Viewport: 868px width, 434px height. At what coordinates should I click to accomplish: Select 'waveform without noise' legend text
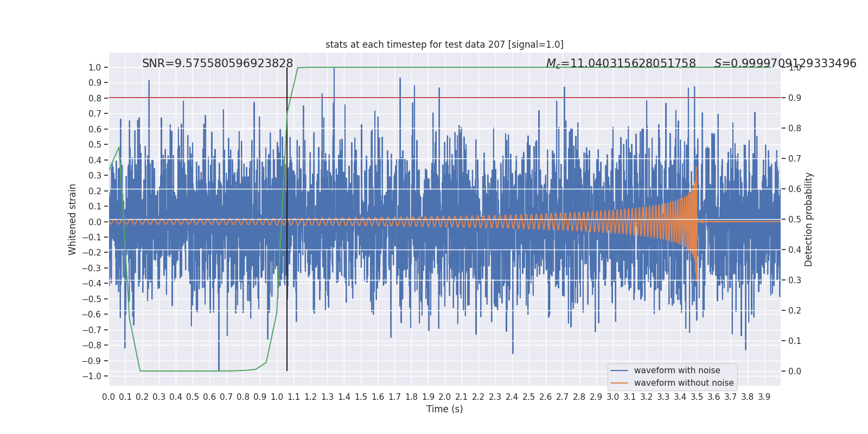(684, 383)
